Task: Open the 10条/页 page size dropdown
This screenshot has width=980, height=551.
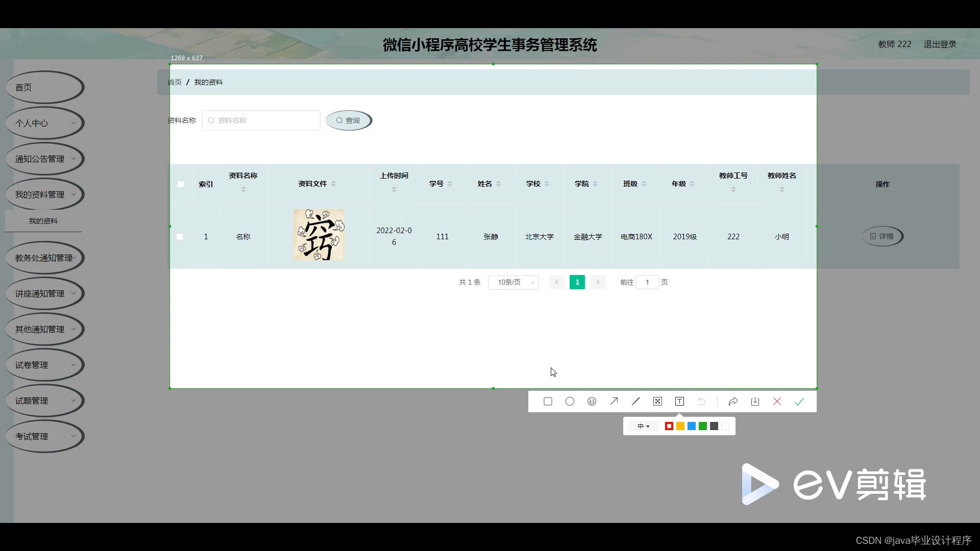Action: click(513, 282)
